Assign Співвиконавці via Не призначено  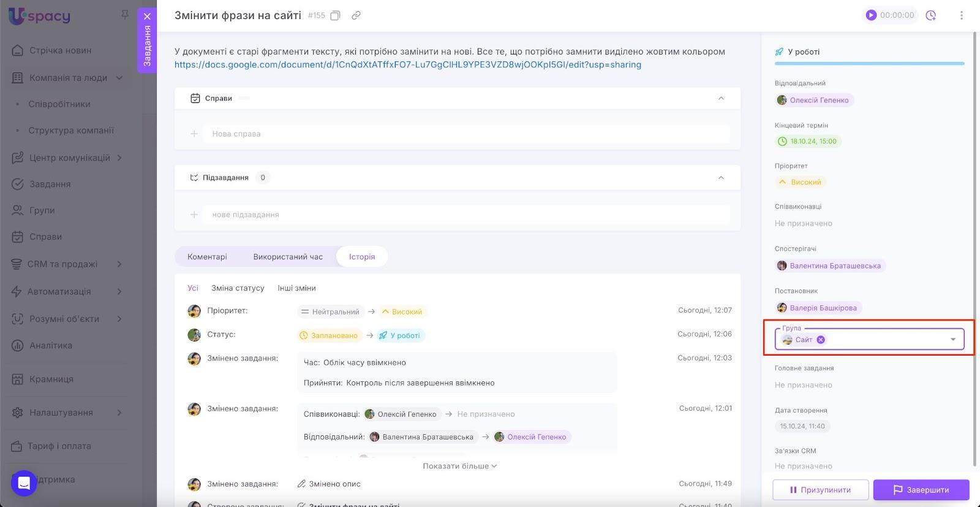point(804,224)
